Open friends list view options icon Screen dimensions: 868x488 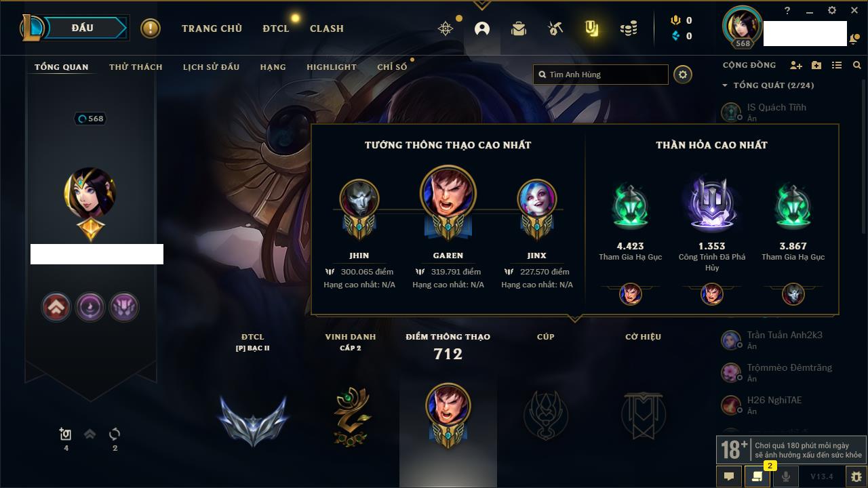[837, 65]
